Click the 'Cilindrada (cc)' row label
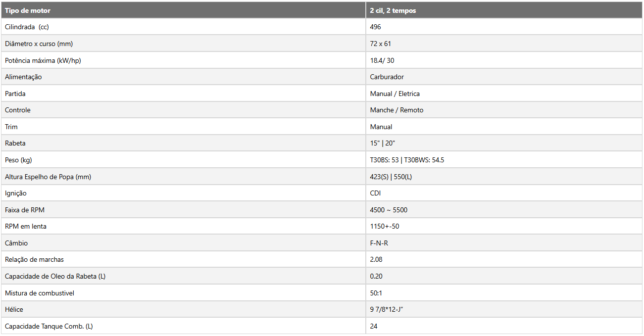The width and height of the screenshot is (644, 336). coord(27,27)
